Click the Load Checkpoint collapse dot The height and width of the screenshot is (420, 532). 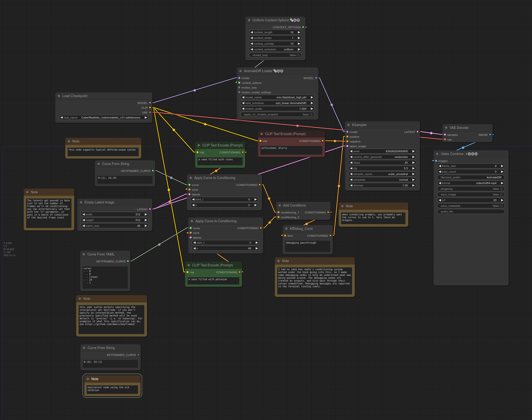[x=59, y=96]
